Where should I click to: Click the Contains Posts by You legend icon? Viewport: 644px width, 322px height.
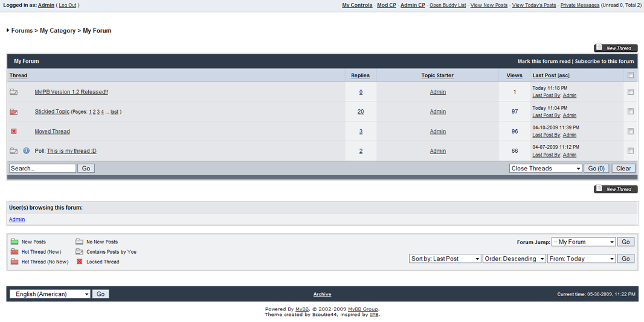click(x=79, y=251)
